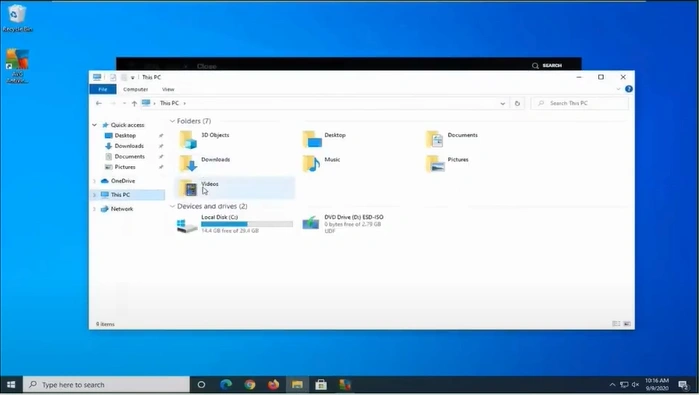This screenshot has height=395, width=699.
Task: Open Cortana circle on taskbar
Action: tap(201, 384)
